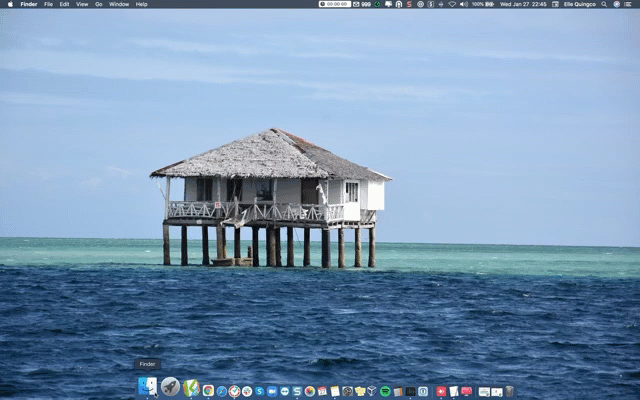The height and width of the screenshot is (400, 640).
Task: Open the Edit menu
Action: (x=64, y=4)
